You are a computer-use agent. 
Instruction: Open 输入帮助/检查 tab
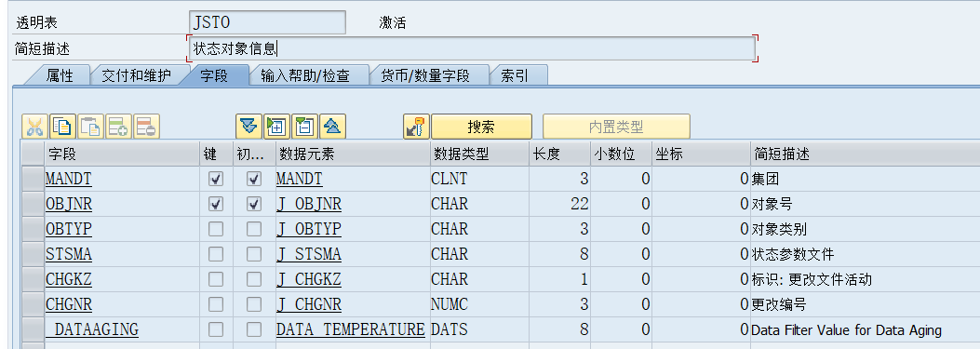click(x=305, y=75)
